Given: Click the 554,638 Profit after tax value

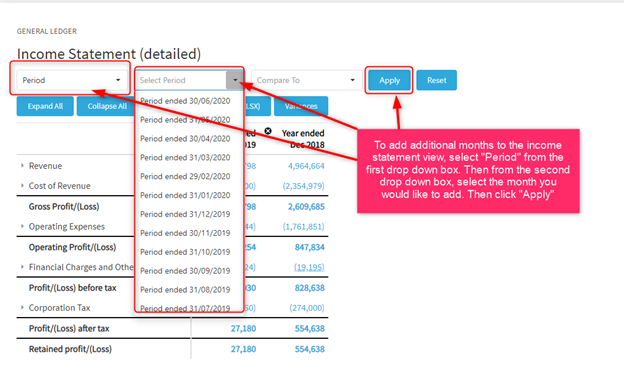Looking at the screenshot, I should tap(310, 328).
